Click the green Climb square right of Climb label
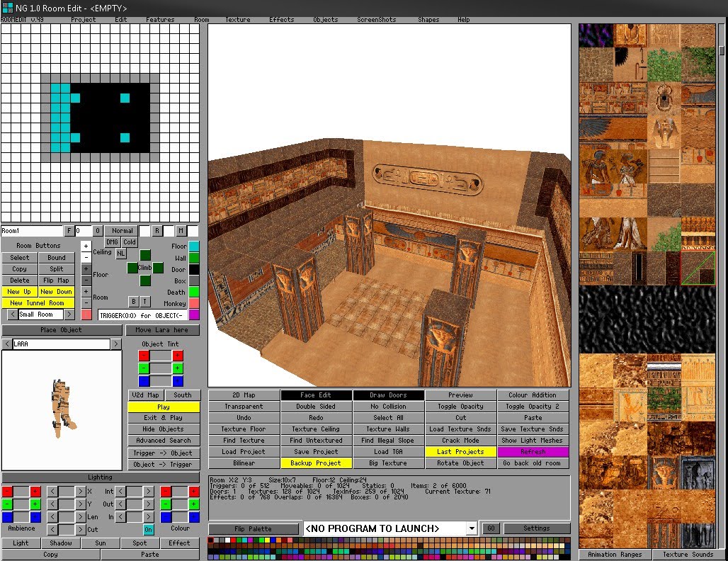The height and width of the screenshot is (561, 728). pyautogui.click(x=159, y=268)
